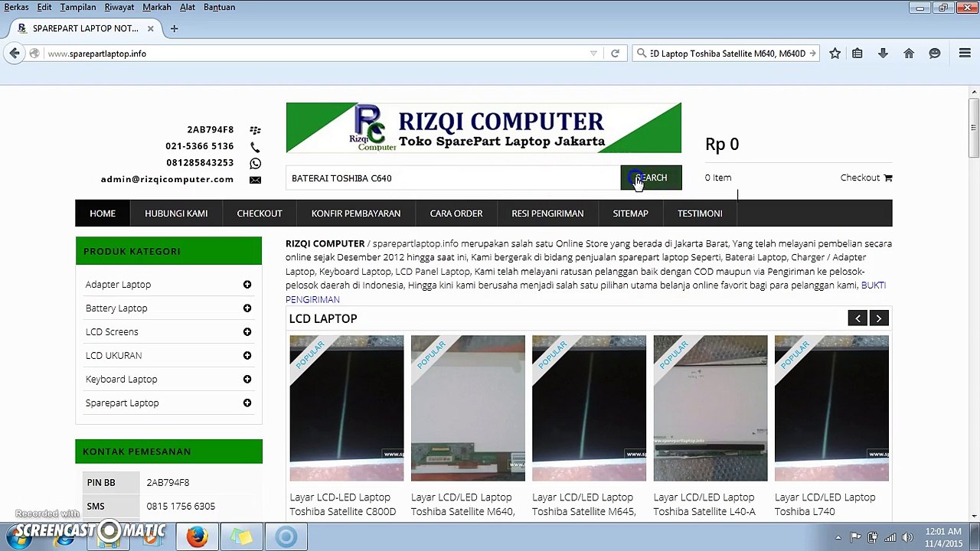Click the product search input field
980x551 pixels.
tap(452, 178)
